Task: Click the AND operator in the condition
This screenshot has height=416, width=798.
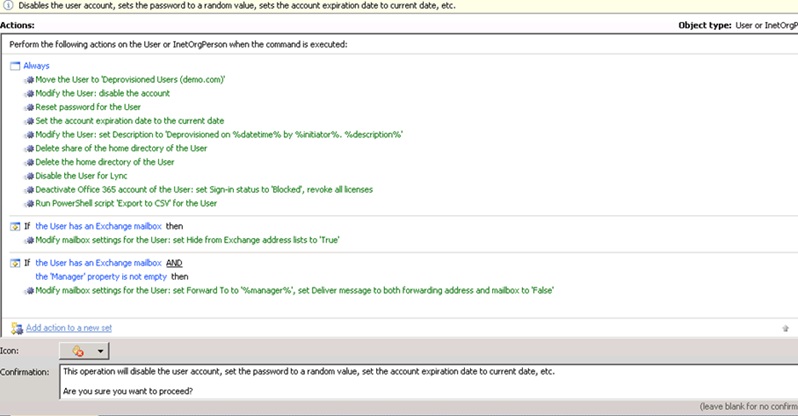Action: [x=174, y=263]
